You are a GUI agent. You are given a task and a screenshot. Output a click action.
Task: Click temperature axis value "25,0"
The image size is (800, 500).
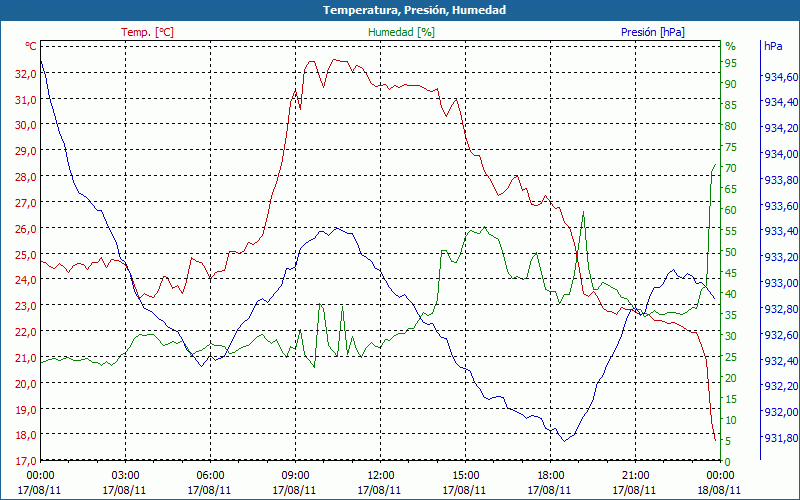[x=26, y=255]
